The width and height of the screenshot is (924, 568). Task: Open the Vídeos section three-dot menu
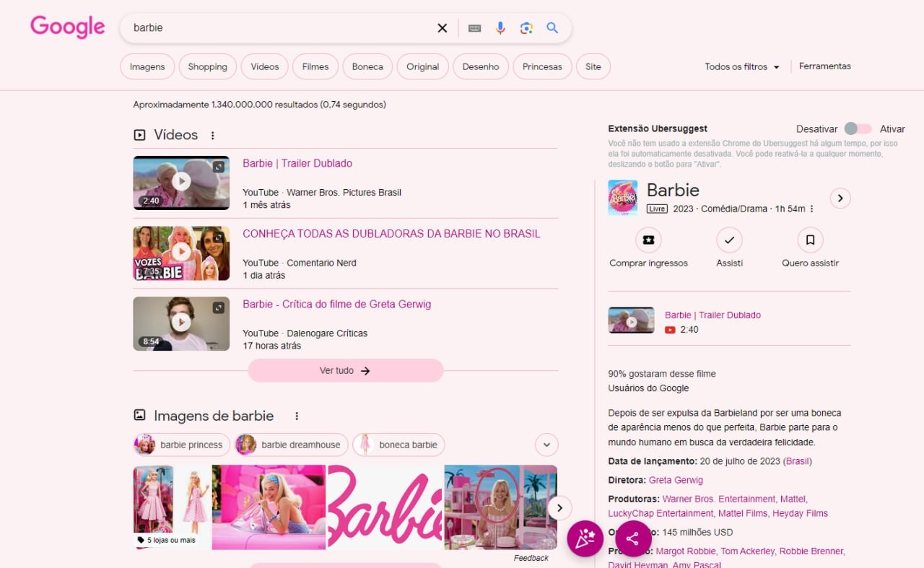pos(212,135)
